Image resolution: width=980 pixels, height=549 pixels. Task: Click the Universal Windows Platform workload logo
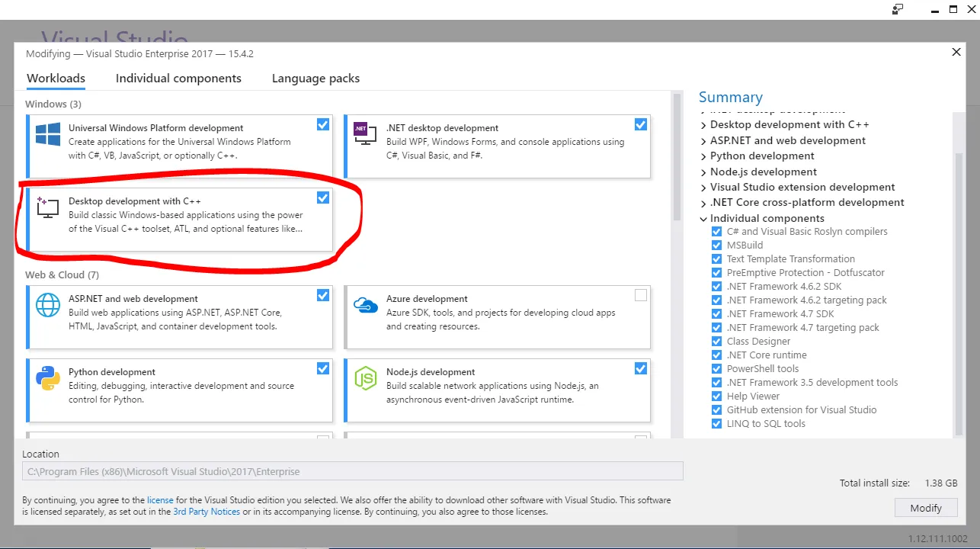point(48,135)
